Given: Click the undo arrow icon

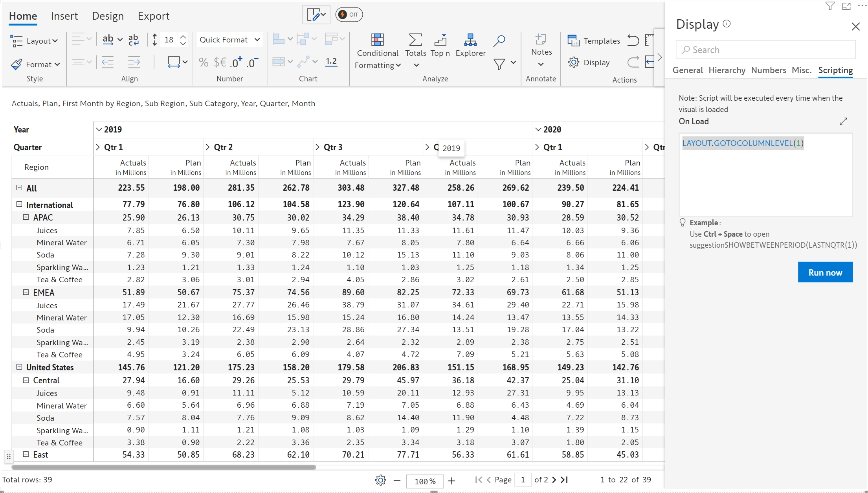Looking at the screenshot, I should (633, 40).
